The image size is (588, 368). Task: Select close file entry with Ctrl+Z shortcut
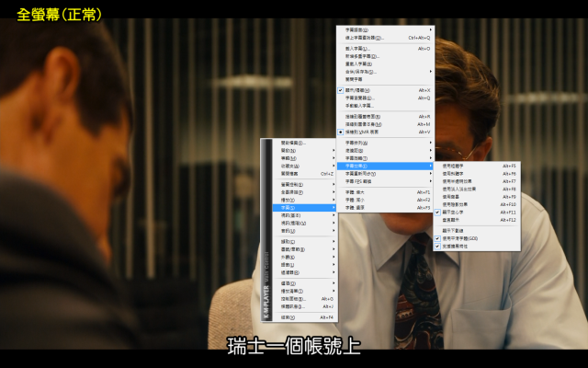coord(304,174)
